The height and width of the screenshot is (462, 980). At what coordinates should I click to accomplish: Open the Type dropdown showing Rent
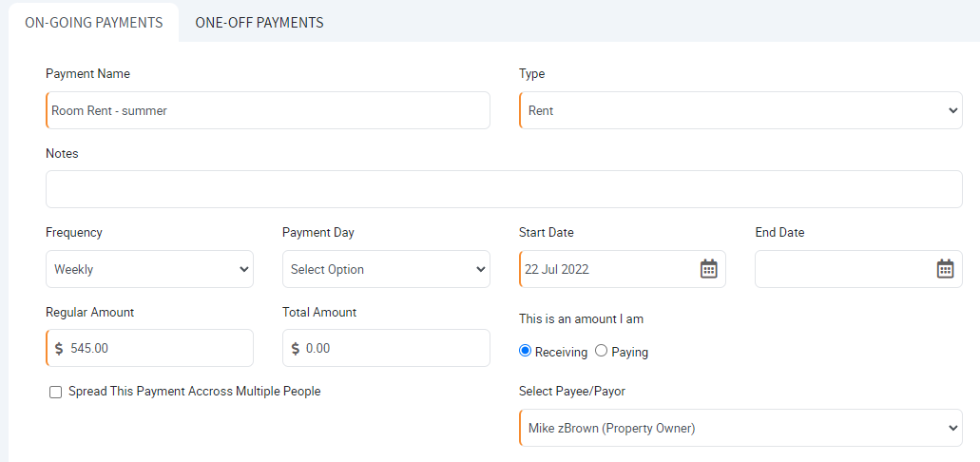pos(740,110)
